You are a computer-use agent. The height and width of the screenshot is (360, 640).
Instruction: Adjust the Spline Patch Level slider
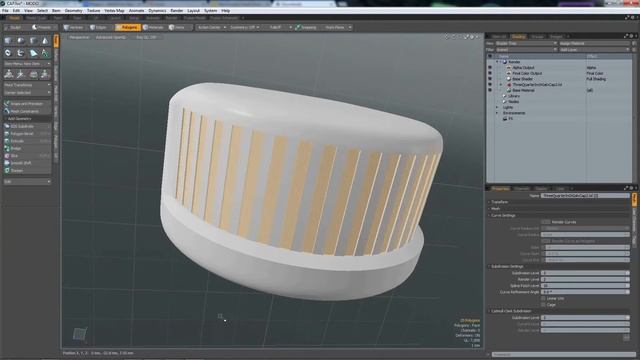click(x=585, y=286)
